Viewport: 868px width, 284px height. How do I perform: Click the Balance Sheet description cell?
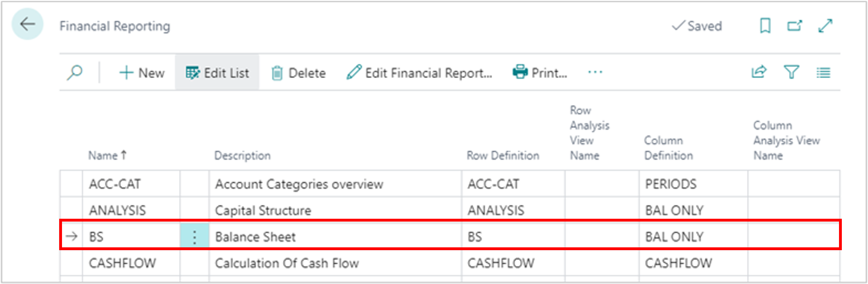point(255,237)
